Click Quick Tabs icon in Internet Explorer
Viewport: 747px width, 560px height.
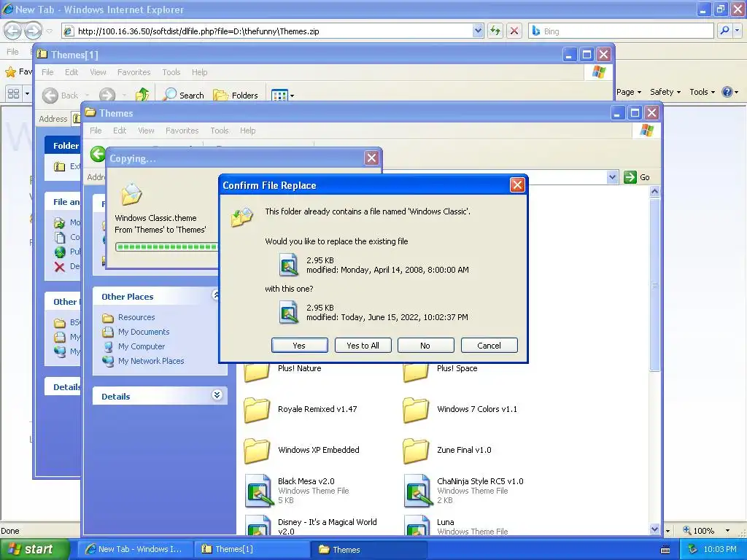pyautogui.click(x=13, y=93)
